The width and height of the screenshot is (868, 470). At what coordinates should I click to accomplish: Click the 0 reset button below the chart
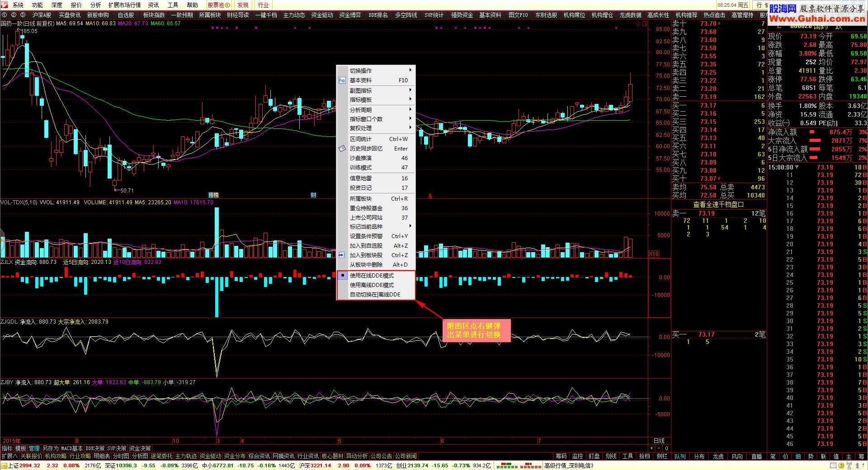666,448
